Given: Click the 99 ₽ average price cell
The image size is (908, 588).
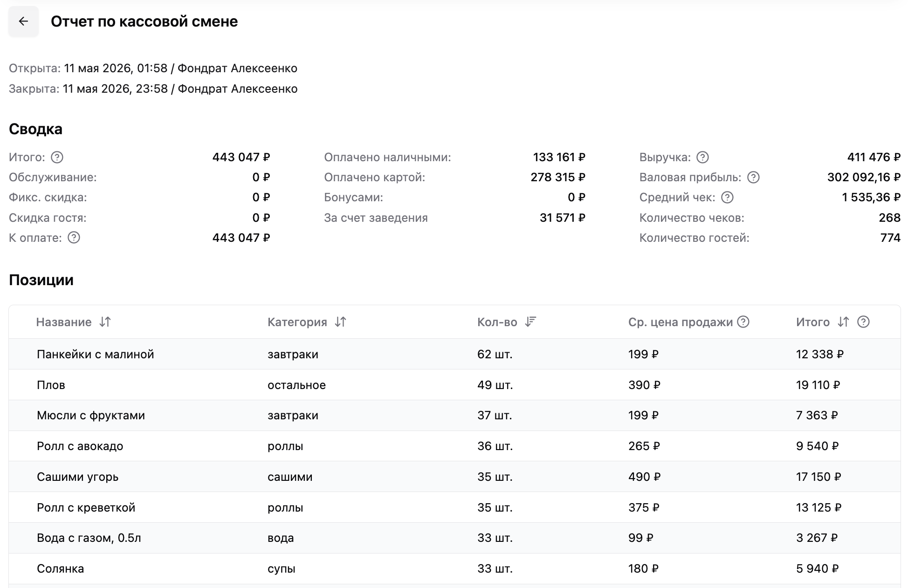Looking at the screenshot, I should 641,538.
